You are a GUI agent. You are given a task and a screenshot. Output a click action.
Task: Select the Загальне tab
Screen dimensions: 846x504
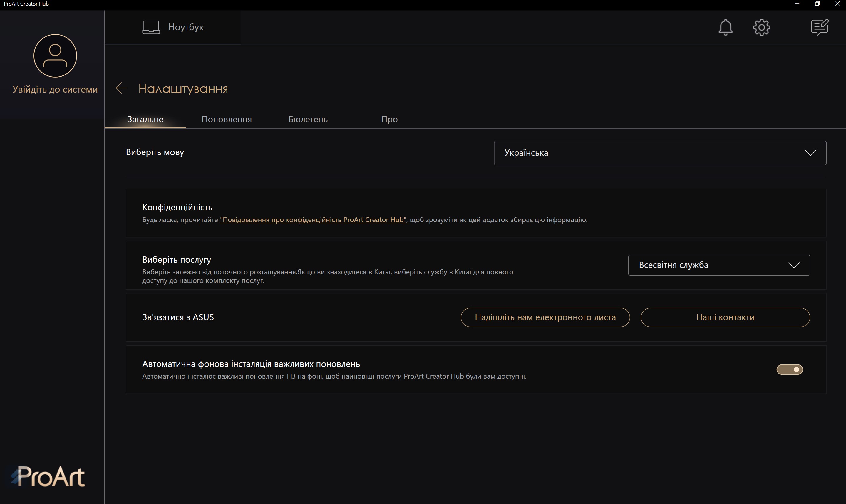click(145, 119)
